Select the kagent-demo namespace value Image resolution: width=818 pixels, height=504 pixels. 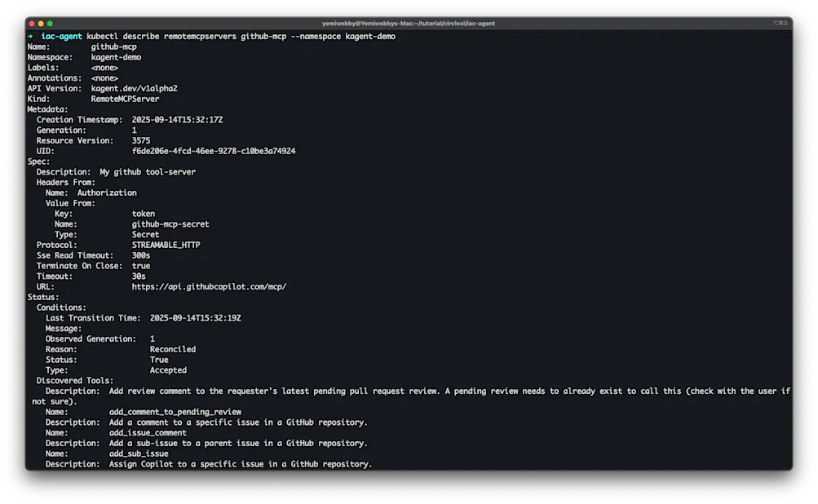(117, 56)
